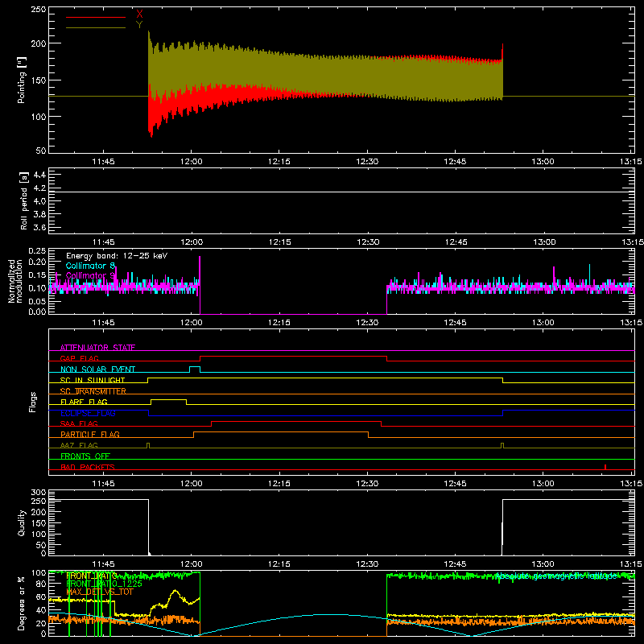The height and width of the screenshot is (644, 644).
Task: Click the 'Pointing' vertical axis title
Action: (x=22, y=80)
